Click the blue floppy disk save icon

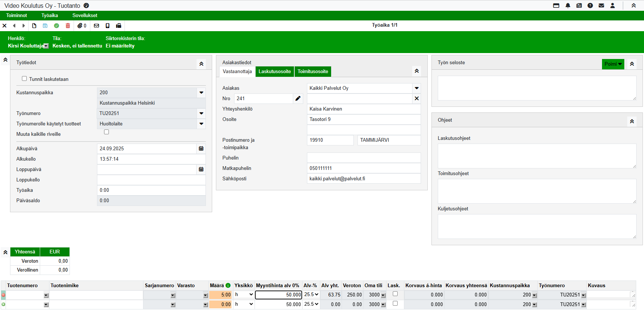click(x=45, y=26)
